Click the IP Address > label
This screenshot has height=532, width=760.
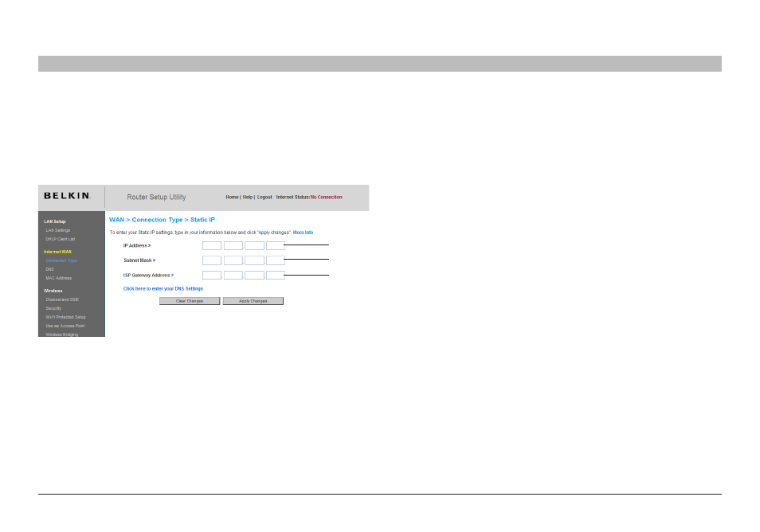(137, 245)
